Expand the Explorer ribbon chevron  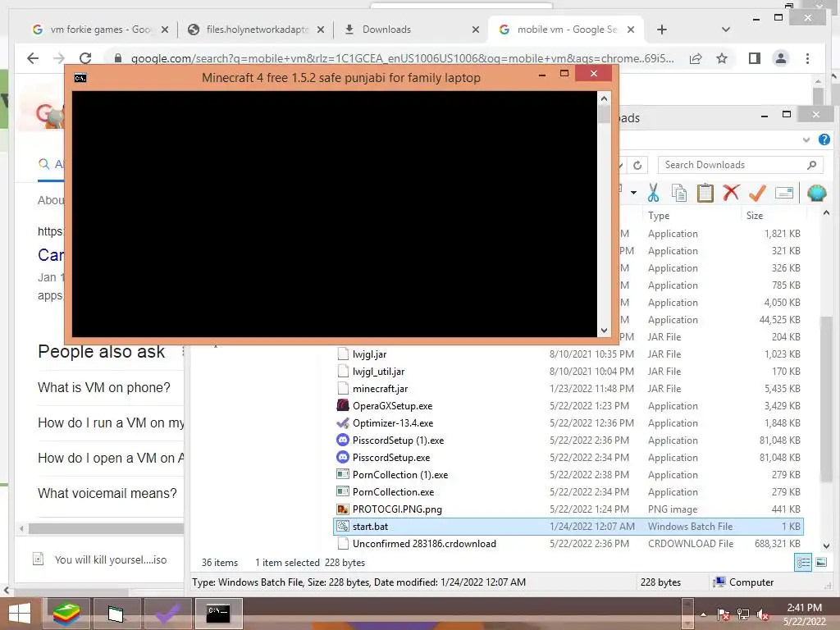coord(806,139)
